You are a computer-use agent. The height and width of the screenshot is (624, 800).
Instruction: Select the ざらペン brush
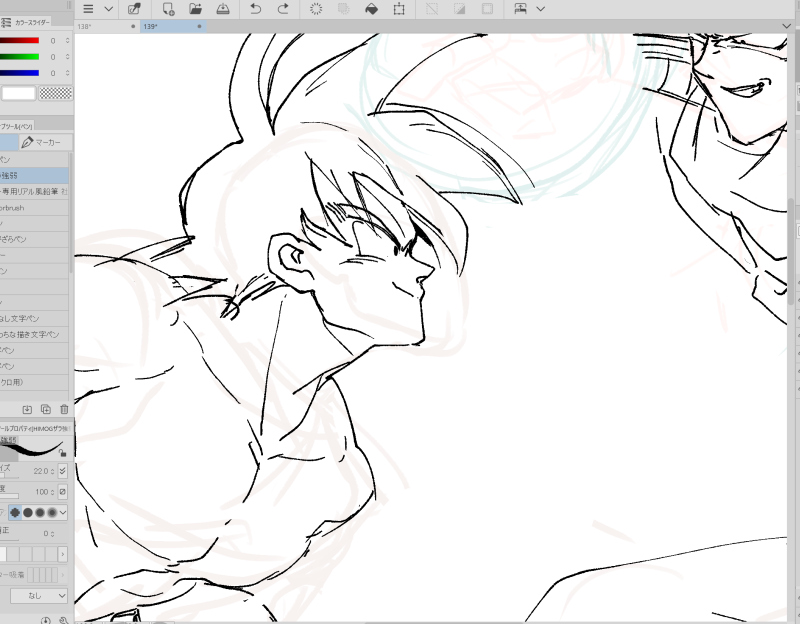pyautogui.click(x=34, y=239)
